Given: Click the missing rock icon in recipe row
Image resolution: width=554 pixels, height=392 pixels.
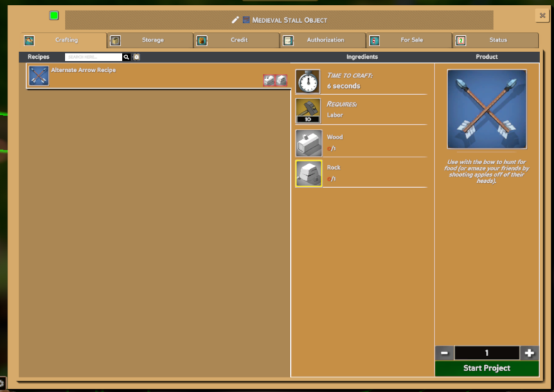Looking at the screenshot, I should pos(281,80).
